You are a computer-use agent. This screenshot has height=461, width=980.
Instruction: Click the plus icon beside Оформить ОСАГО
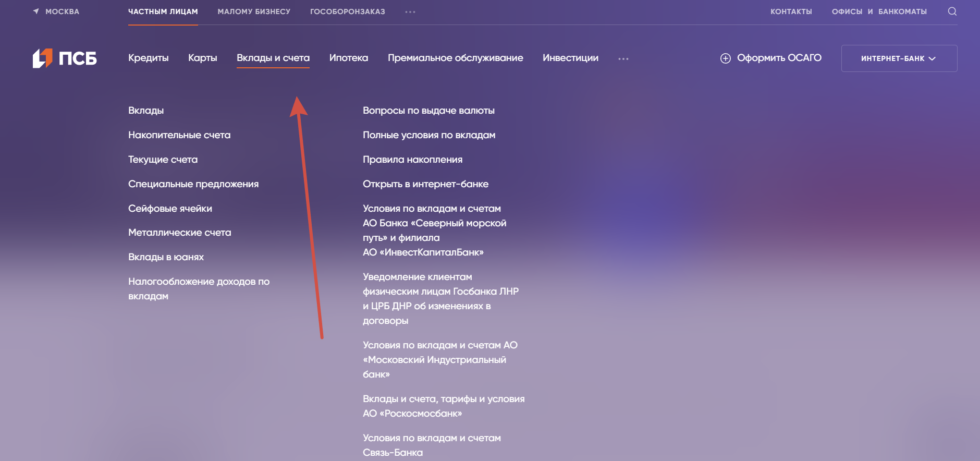pyautogui.click(x=725, y=58)
